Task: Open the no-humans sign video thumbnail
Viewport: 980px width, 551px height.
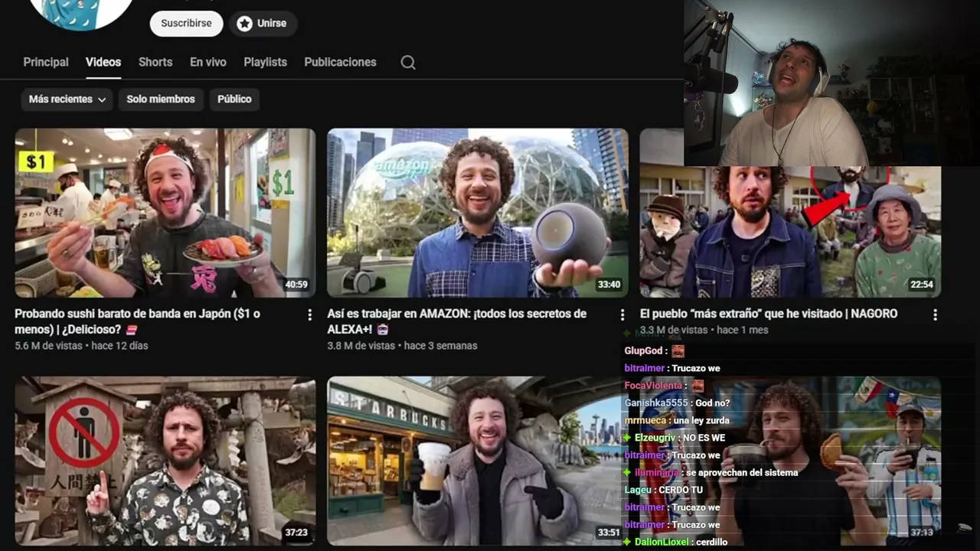Action: tap(165, 461)
